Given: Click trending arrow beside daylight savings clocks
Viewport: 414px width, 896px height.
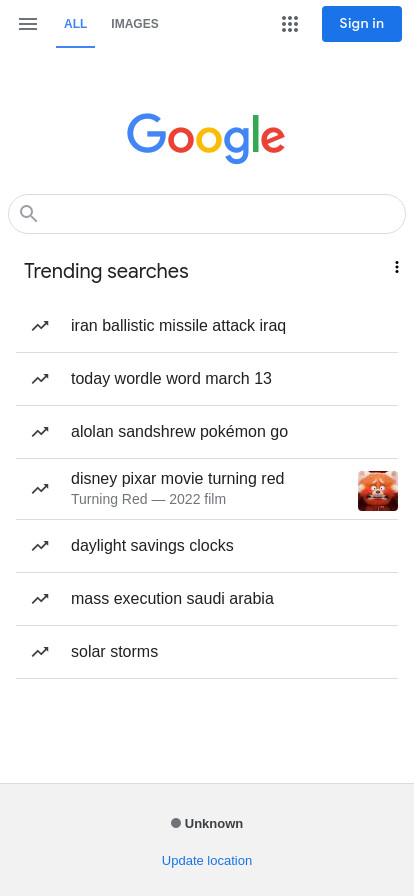Looking at the screenshot, I should click(x=40, y=546).
